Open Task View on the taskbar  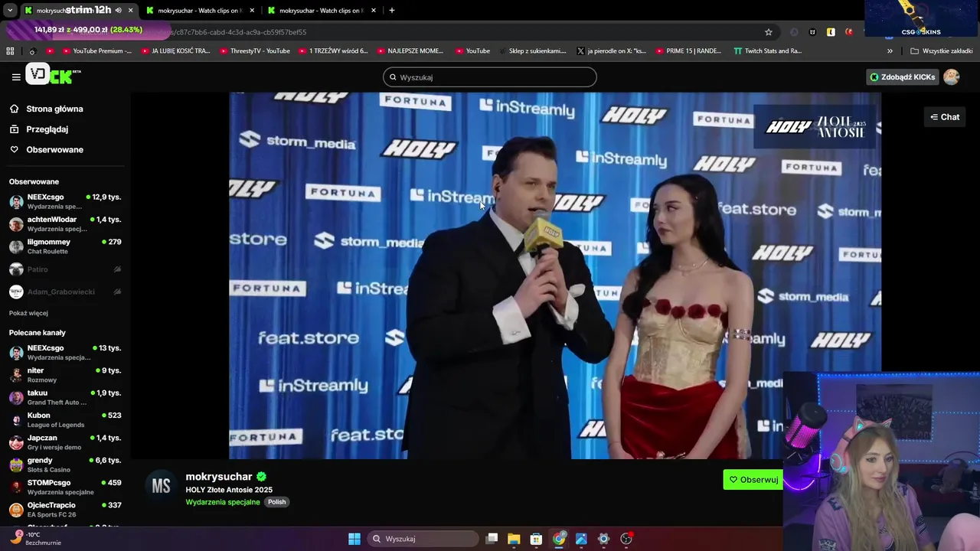[x=492, y=539]
